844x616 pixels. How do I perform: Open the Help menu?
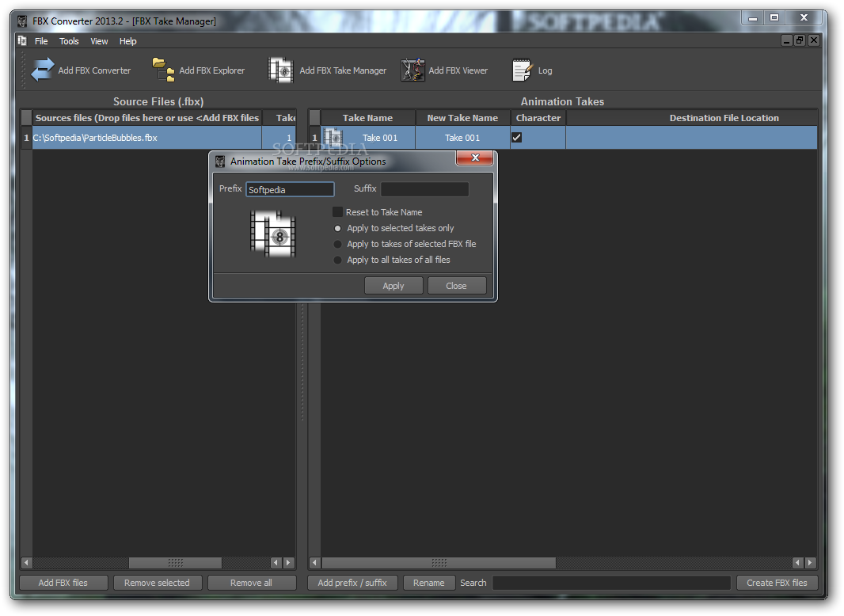pyautogui.click(x=127, y=41)
